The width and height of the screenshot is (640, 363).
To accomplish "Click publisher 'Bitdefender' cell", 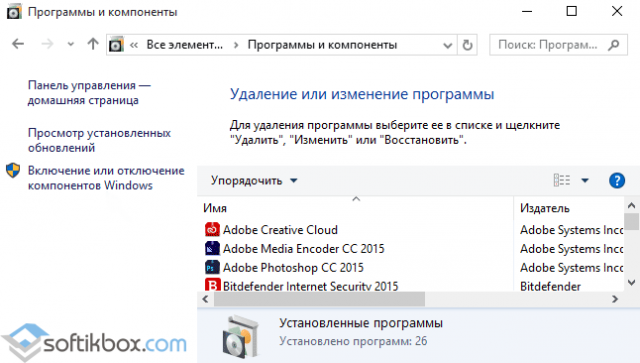I will 550,286.
